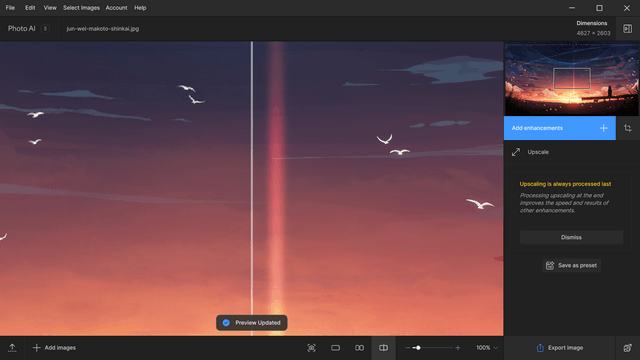Open the Edit menu
640x360 pixels.
[x=30, y=8]
